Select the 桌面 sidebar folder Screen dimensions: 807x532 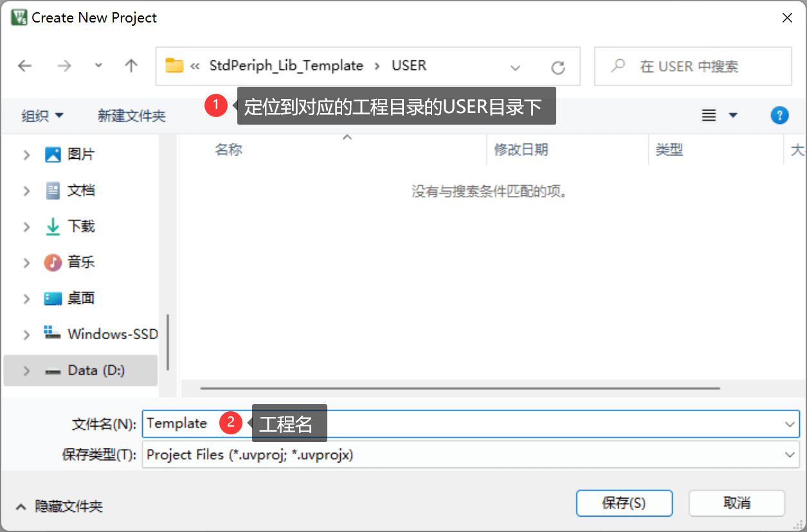tap(80, 298)
